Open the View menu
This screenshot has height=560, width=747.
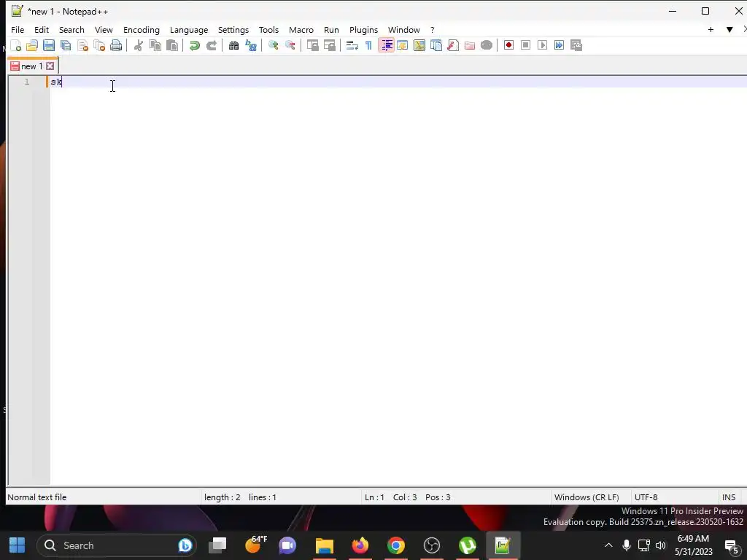coord(104,29)
